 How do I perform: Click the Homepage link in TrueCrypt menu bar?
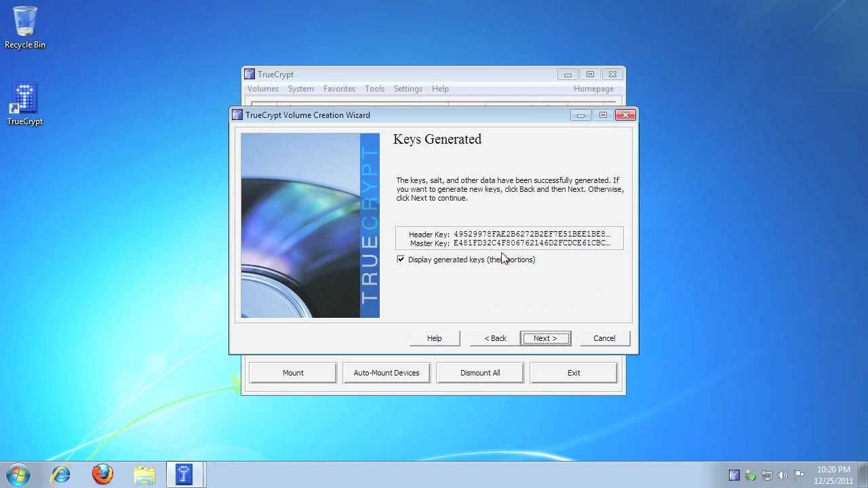593,89
